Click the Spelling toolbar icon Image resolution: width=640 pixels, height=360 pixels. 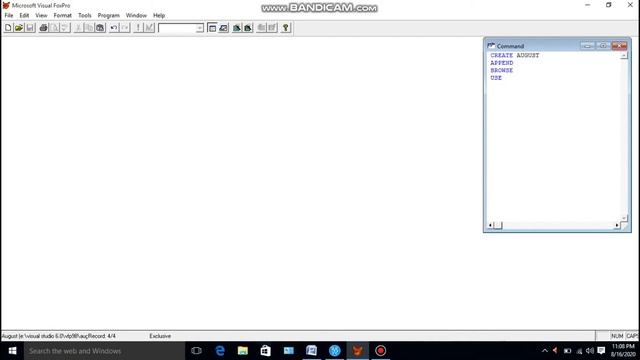65,28
